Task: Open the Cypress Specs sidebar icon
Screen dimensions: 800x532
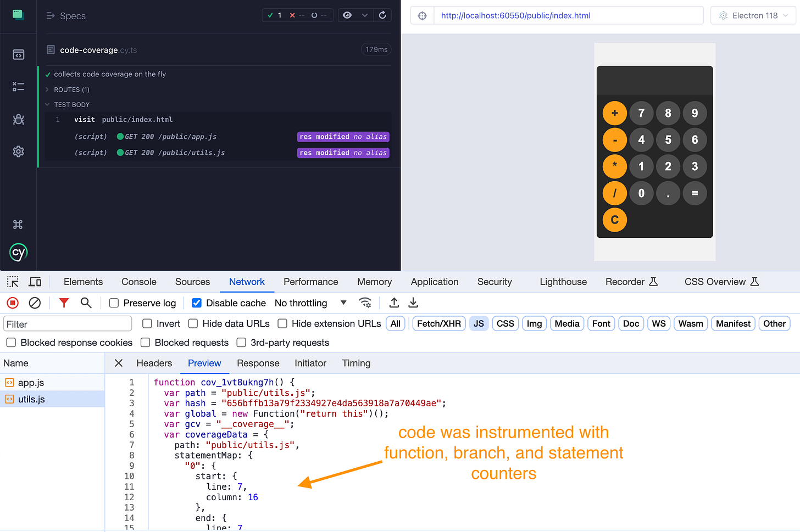Action: tap(18, 54)
